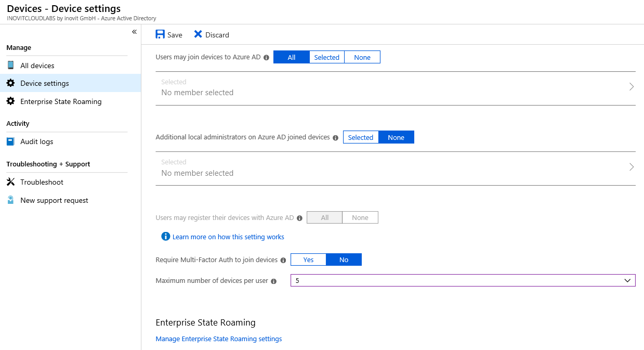
Task: Expand member chevron under Additional local administrators
Action: pos(632,167)
